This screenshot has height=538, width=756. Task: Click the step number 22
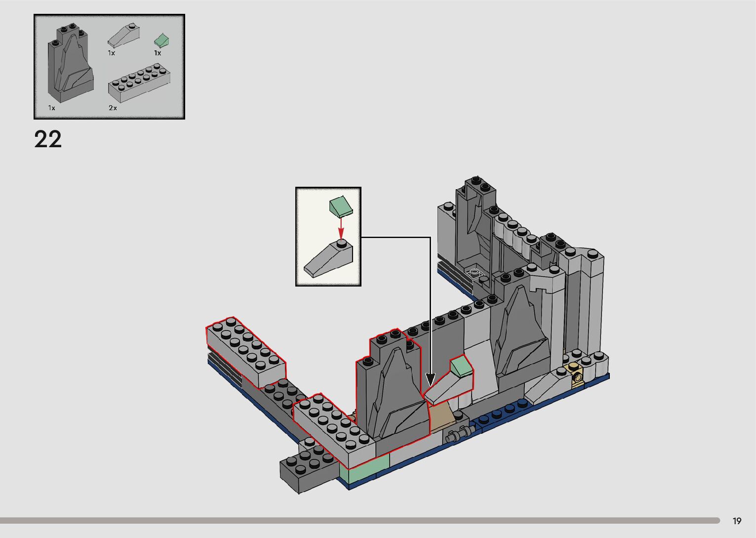point(48,139)
